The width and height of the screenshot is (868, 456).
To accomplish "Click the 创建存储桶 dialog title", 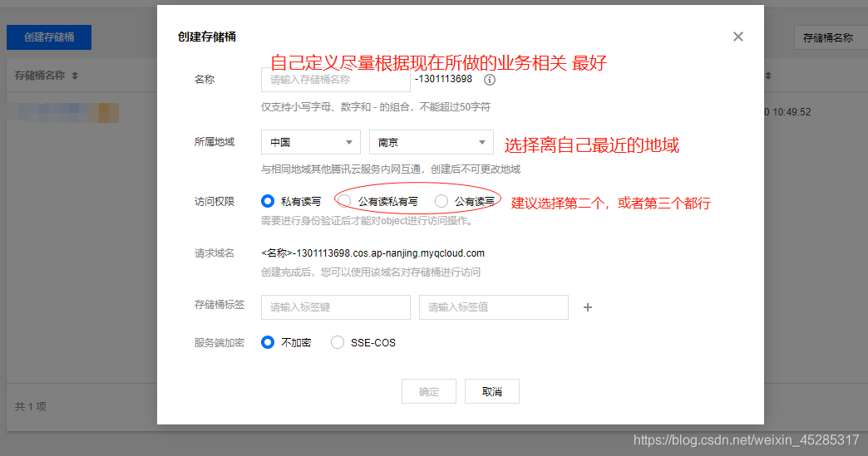I will [x=207, y=37].
